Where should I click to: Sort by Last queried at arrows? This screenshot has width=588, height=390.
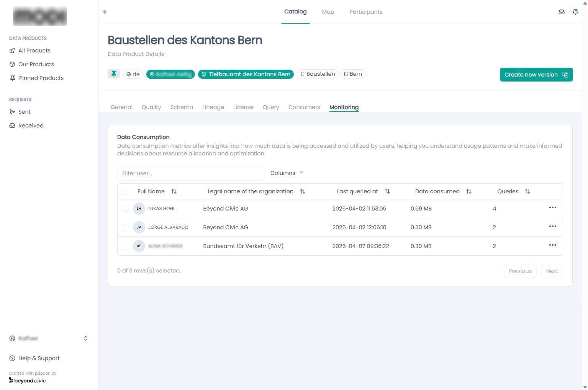pyautogui.click(x=387, y=191)
